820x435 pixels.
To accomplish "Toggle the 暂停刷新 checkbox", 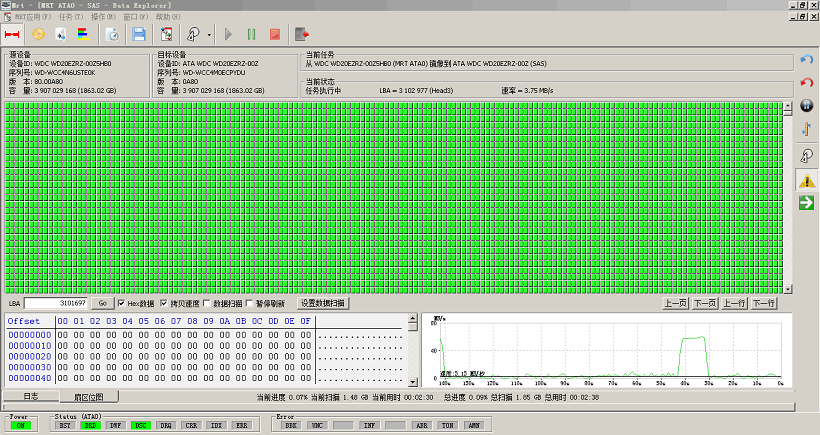I will point(249,303).
